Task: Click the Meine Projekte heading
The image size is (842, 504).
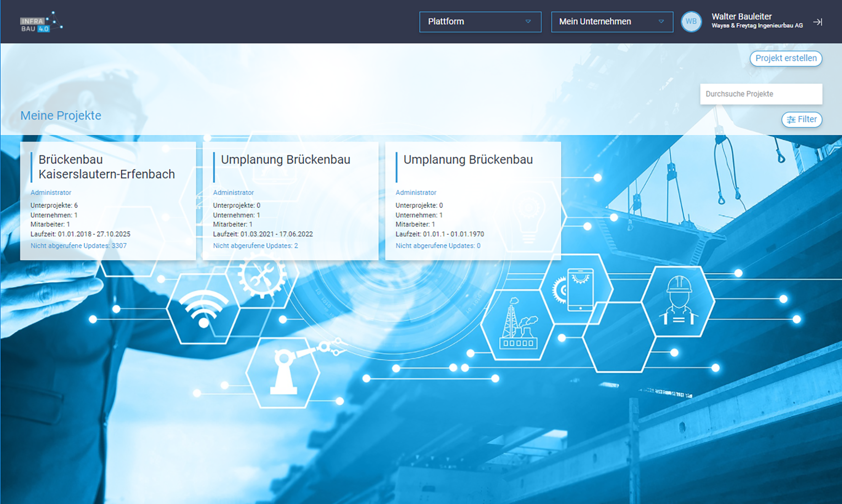Action: tap(61, 115)
